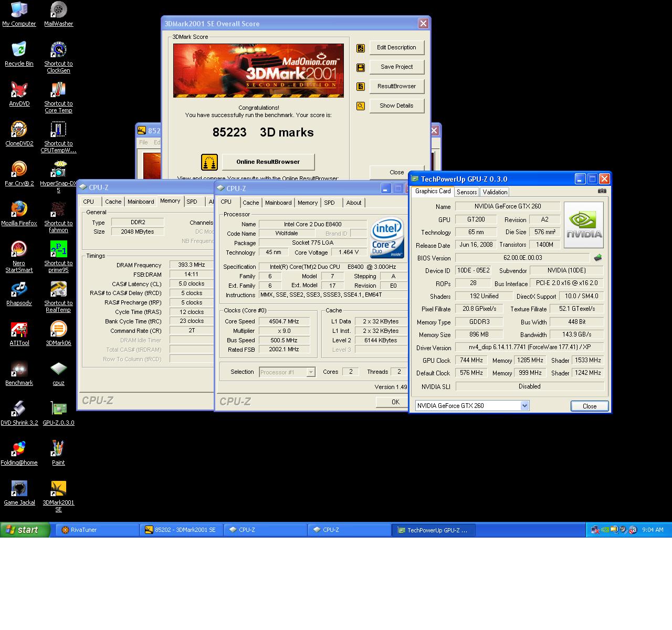Viewport: 672px width, 630px height.
Task: Select the TechPowerUp GPU-Z taskbar button
Action: (434, 530)
